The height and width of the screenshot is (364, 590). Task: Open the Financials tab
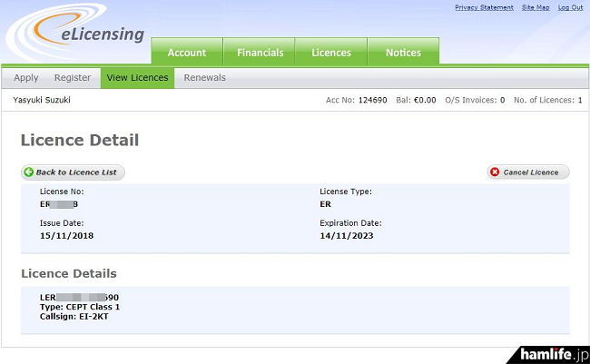(x=260, y=53)
